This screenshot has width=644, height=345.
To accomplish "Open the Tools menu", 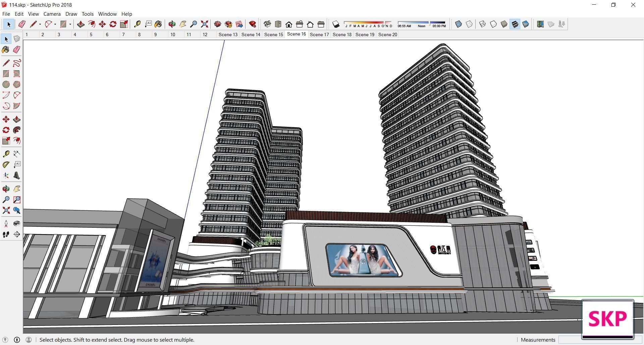I will 88,14.
